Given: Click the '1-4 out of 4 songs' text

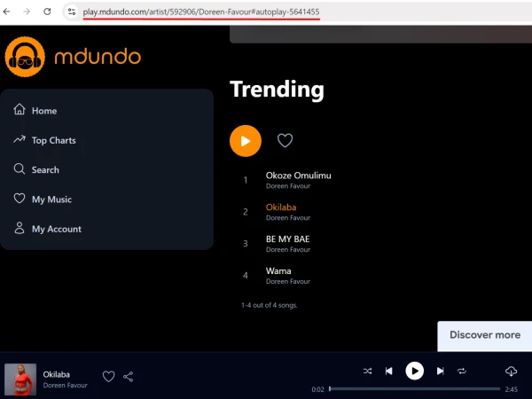Looking at the screenshot, I should pyautogui.click(x=270, y=305).
